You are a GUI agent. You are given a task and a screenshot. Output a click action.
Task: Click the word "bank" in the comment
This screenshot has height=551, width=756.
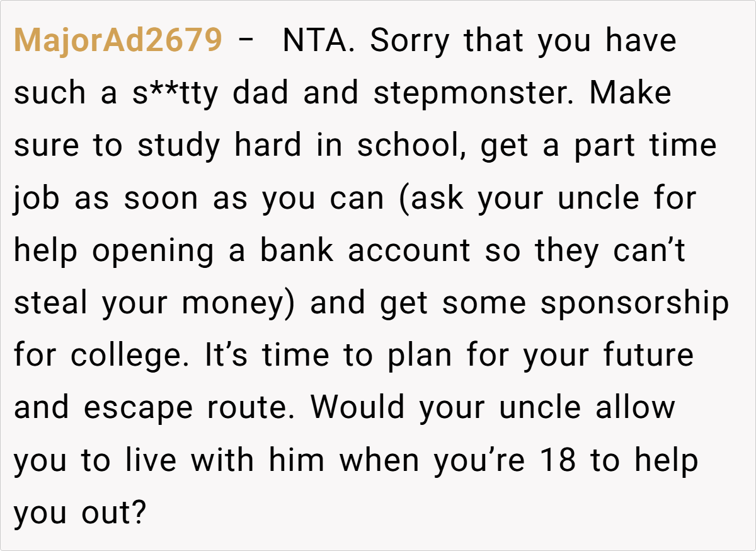click(x=299, y=251)
